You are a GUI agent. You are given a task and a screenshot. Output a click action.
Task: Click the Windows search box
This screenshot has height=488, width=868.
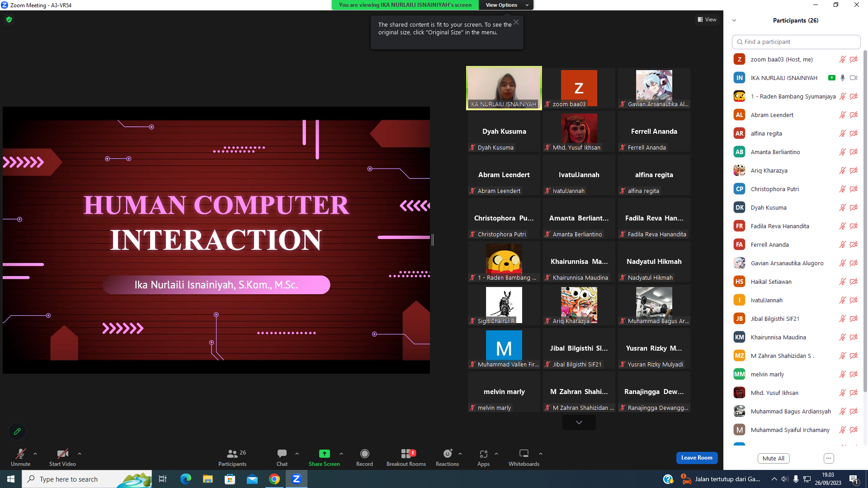click(87, 479)
